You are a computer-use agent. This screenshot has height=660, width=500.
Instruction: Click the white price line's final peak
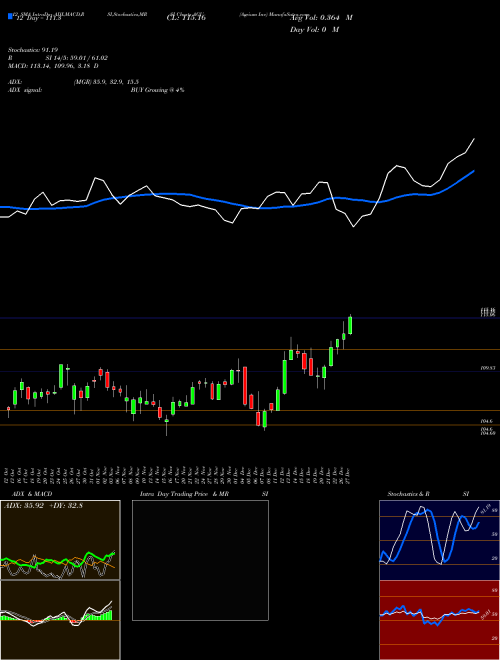point(474,138)
